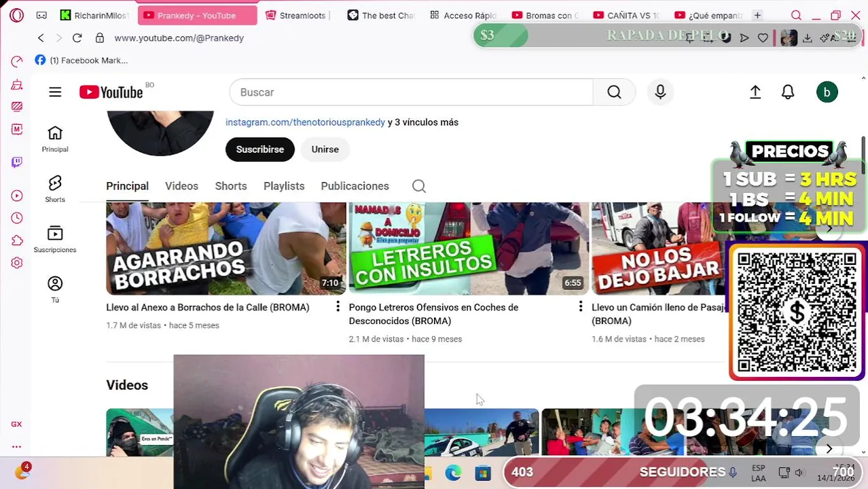Open the sidebar three-dots setup menu
868x489 pixels.
click(x=16, y=446)
